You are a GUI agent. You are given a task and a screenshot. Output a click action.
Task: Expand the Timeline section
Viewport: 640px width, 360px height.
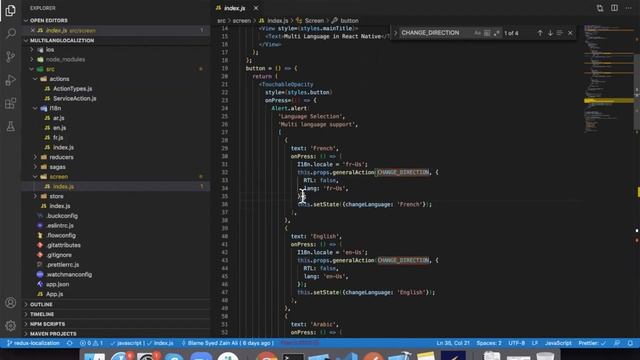[x=42, y=315]
